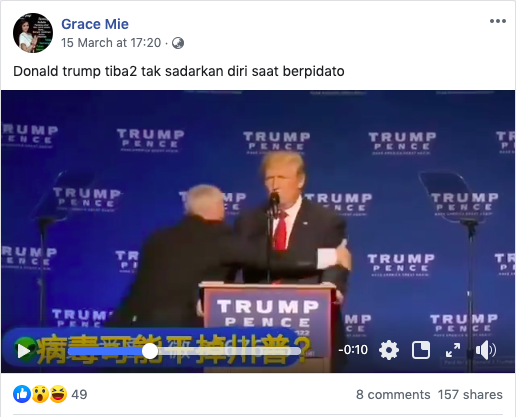Click the Wow reaction emoji icon
The width and height of the screenshot is (516, 417).
40,394
